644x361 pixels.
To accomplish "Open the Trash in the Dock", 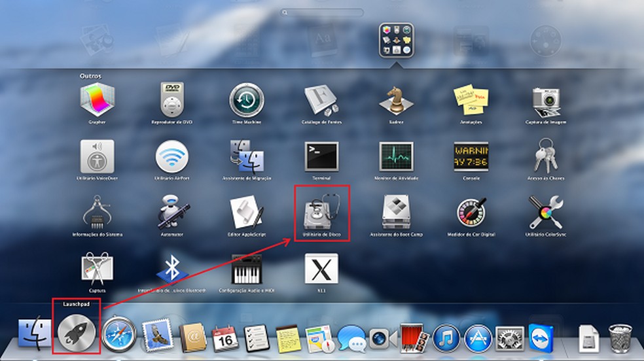I will pyautogui.click(x=620, y=338).
